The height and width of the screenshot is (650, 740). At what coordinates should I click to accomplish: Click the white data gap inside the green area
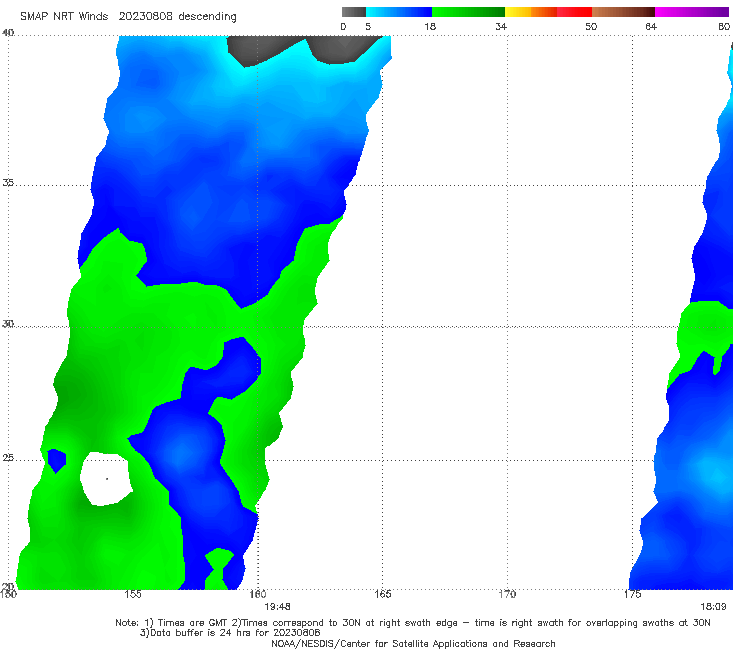coord(106,479)
